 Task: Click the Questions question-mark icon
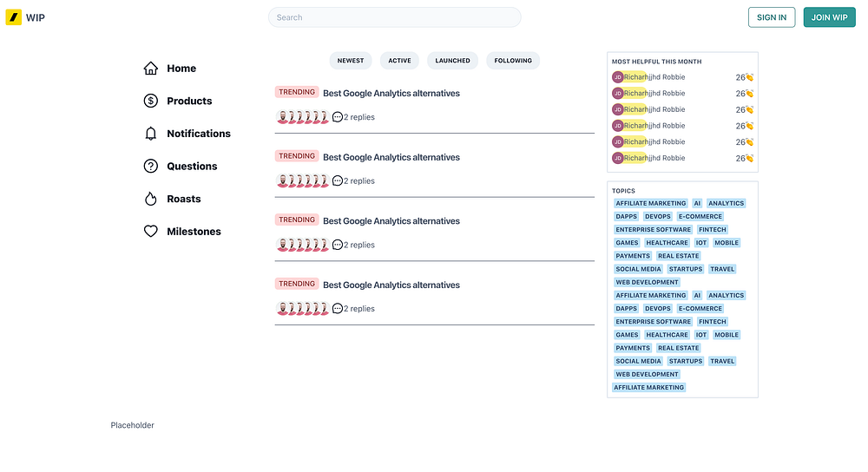(150, 166)
